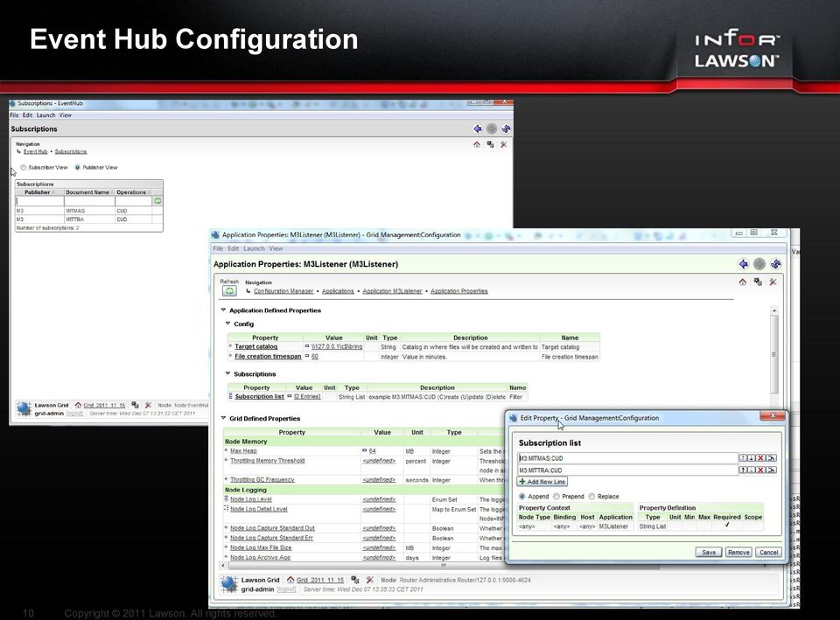This screenshot has width=840, height=620.
Task: Open the Subscription list property link
Action: [259, 397]
